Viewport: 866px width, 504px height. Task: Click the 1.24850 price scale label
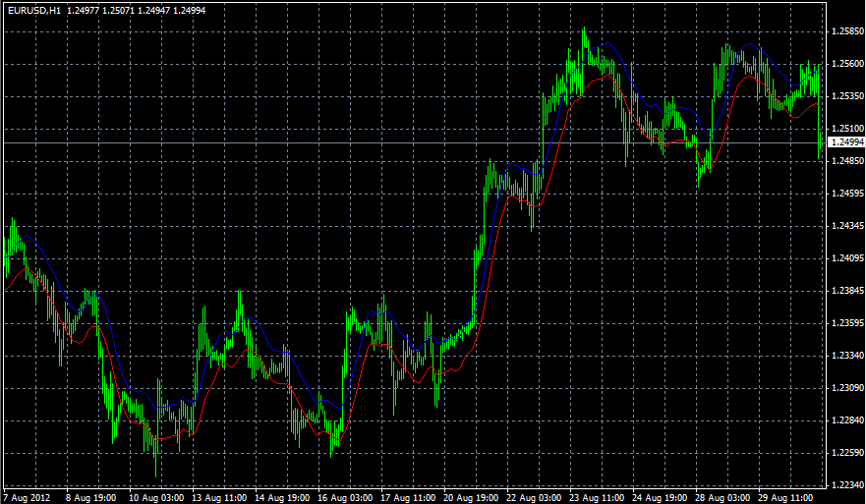point(847,161)
